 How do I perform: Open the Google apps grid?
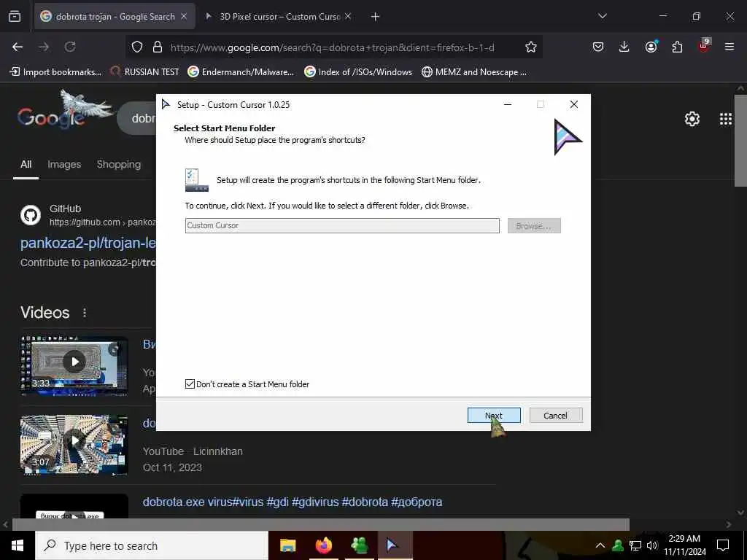[x=726, y=119]
